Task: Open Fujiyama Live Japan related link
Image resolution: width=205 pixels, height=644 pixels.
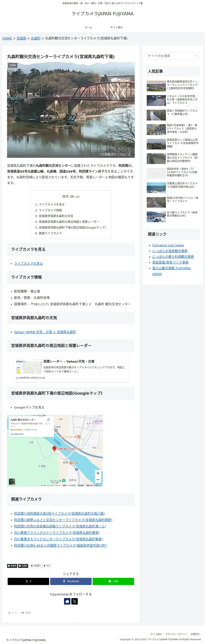Action: pos(168,245)
